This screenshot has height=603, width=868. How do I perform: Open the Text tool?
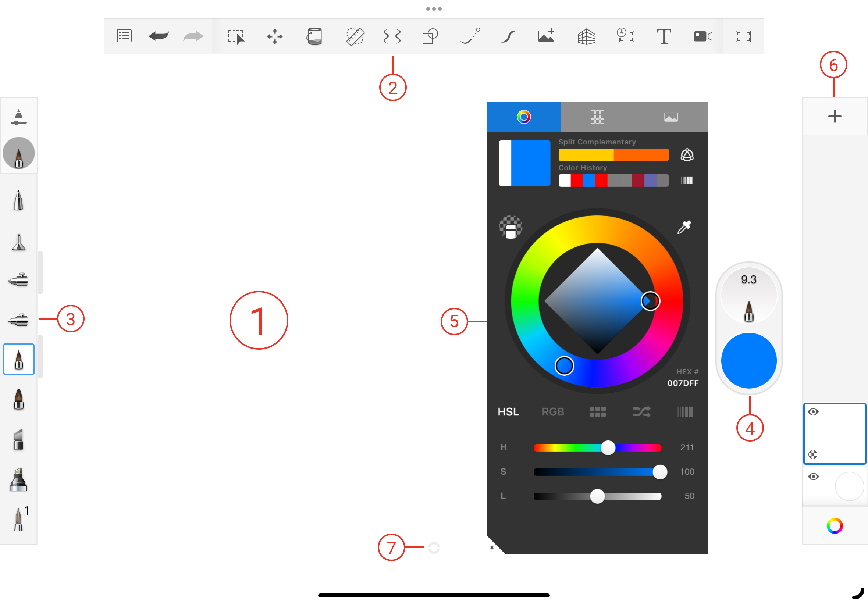[x=664, y=37]
